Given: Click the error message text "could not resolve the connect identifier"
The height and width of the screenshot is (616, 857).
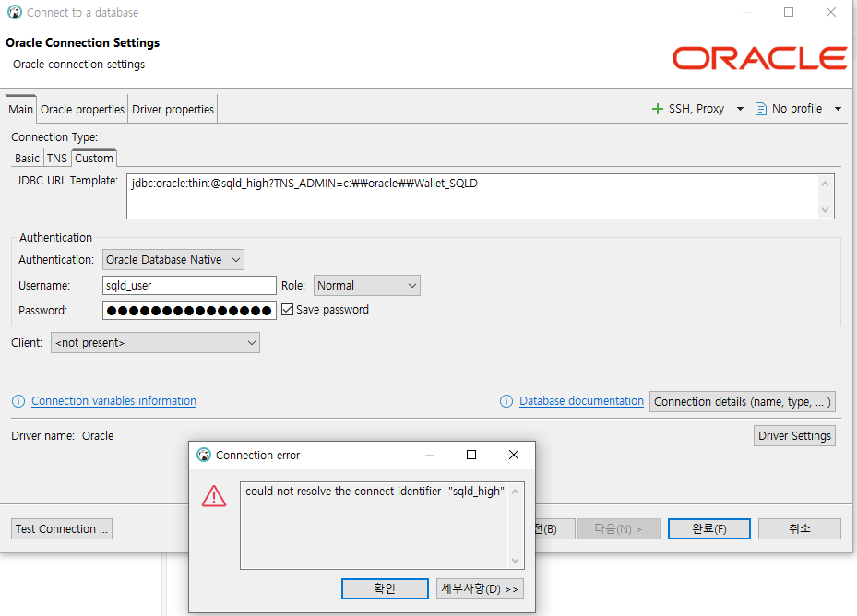Looking at the screenshot, I should tap(343, 492).
